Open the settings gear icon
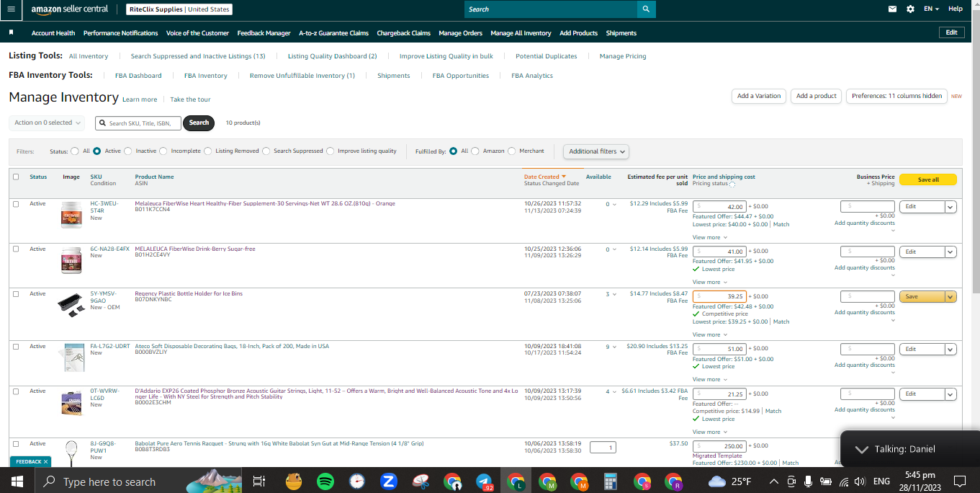This screenshot has width=980, height=493. click(910, 9)
